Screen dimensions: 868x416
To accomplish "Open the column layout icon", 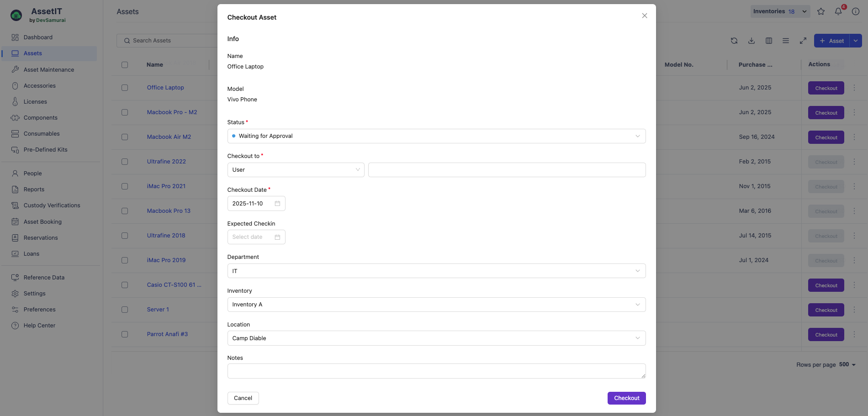I will tap(769, 41).
